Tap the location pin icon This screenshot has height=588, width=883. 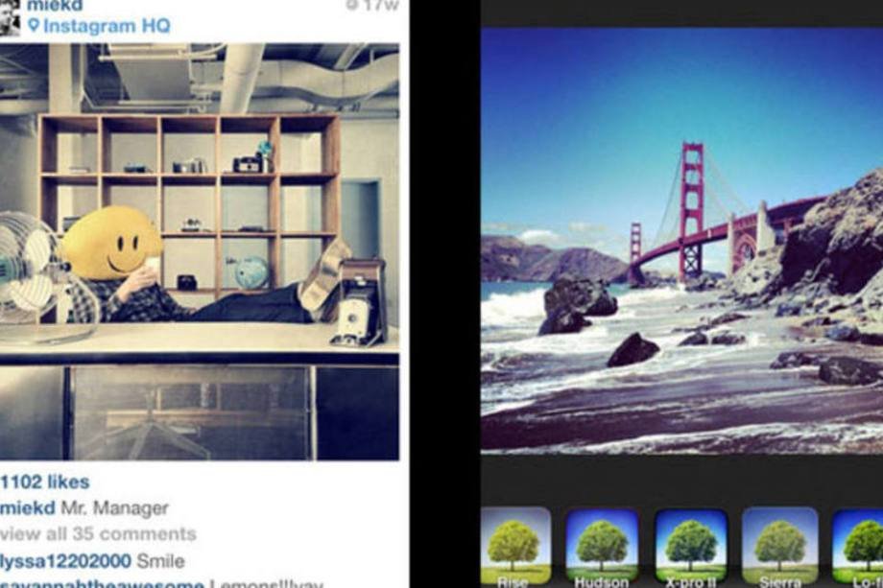coord(34,25)
